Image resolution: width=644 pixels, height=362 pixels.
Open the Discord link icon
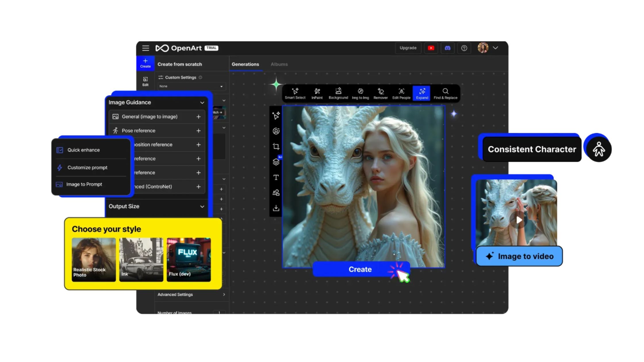tap(447, 48)
